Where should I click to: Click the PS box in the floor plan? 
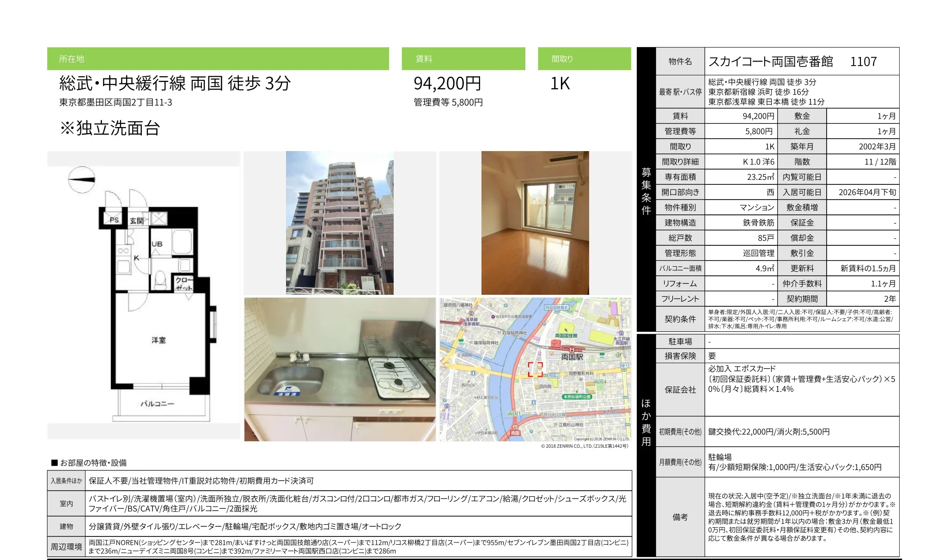tap(114, 220)
